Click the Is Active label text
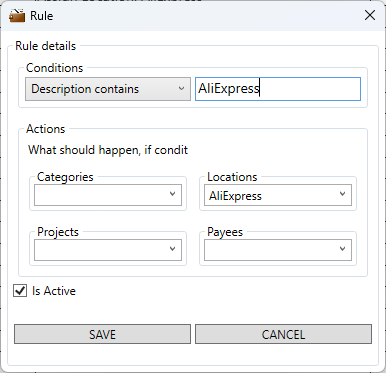 pyautogui.click(x=54, y=291)
